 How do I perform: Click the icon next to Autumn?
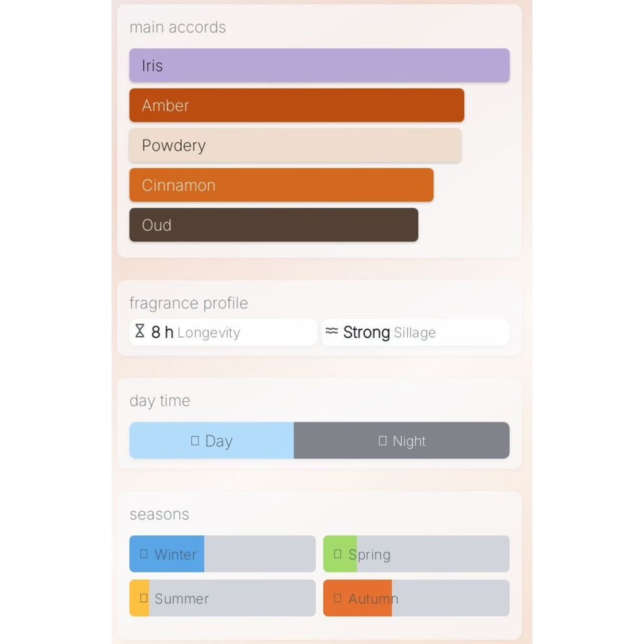pyautogui.click(x=338, y=598)
